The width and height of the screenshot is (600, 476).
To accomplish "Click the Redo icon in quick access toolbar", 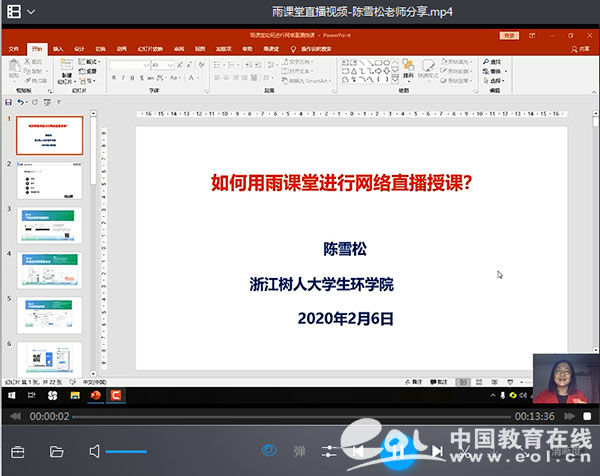I will pos(35,102).
